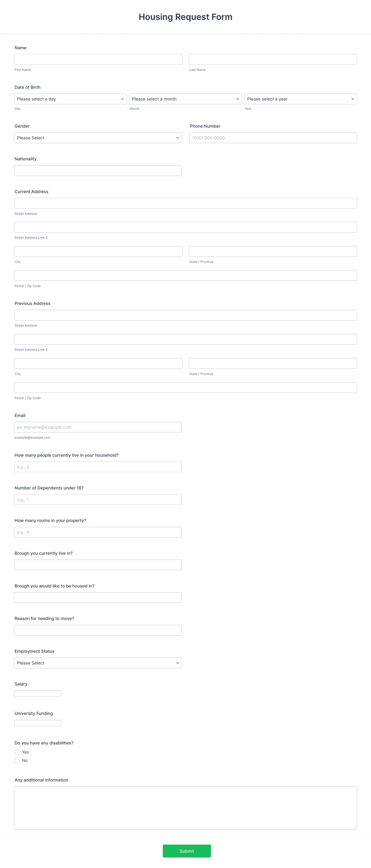Open the Employment Status dropdown
This screenshot has height=868, width=371.
point(98,663)
